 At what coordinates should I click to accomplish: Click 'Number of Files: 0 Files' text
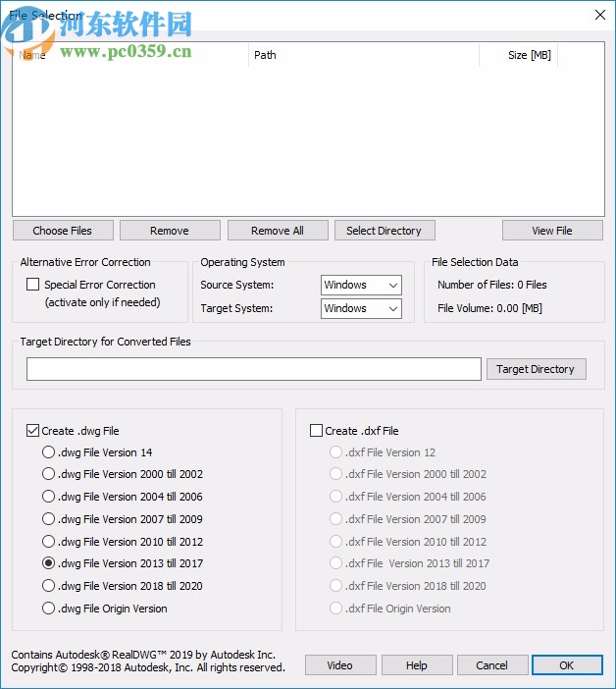[491, 285]
